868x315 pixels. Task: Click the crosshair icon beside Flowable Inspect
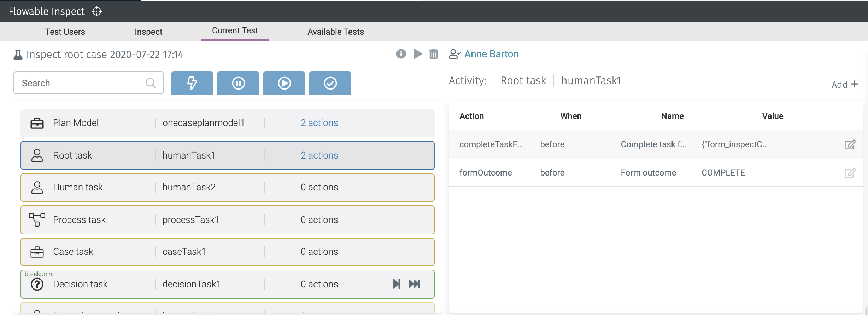click(x=97, y=12)
